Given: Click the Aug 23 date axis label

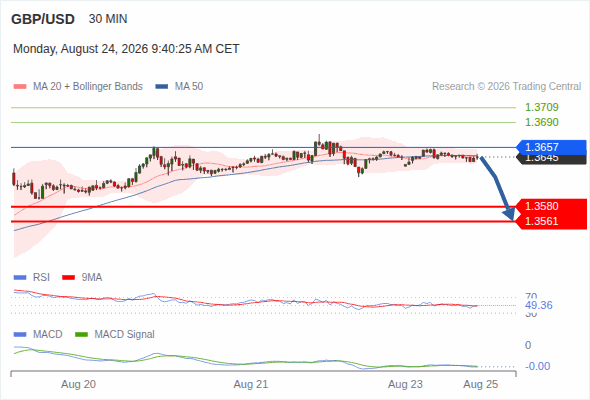Looking at the screenshot, I should [405, 385].
